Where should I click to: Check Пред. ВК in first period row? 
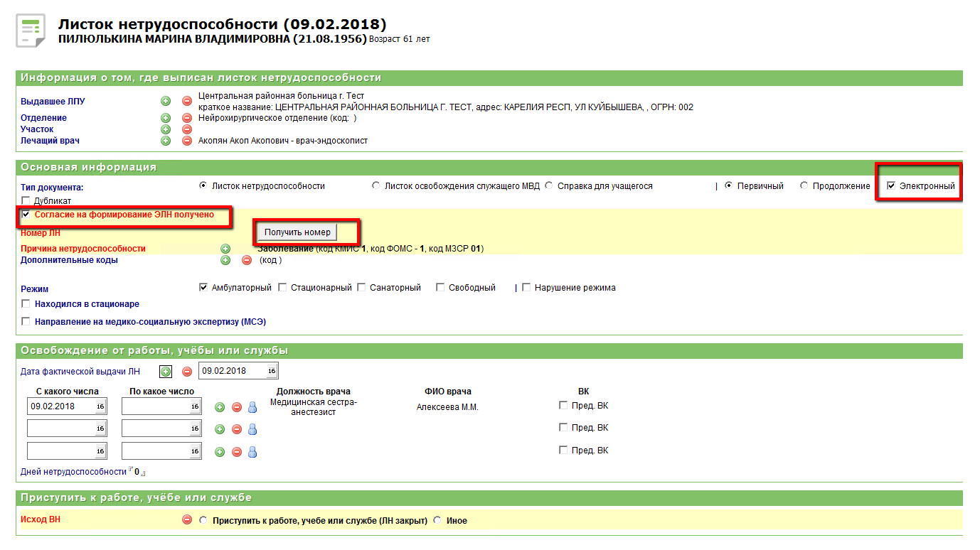point(563,406)
